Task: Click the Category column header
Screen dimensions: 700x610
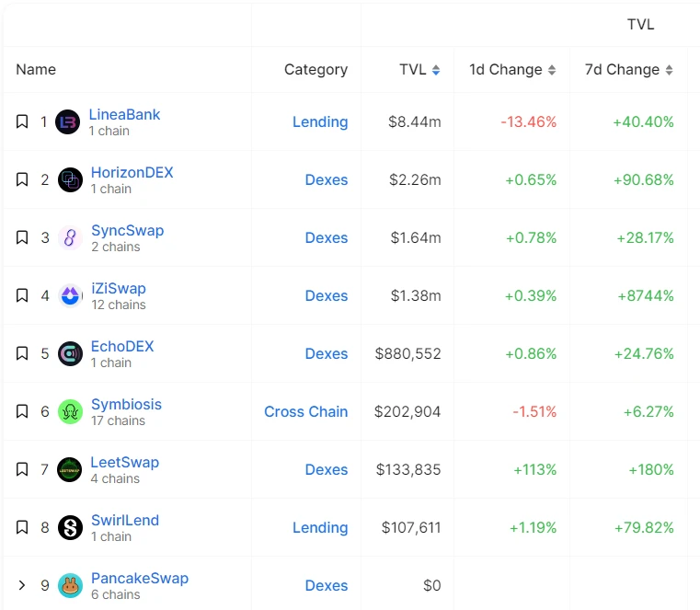Action: [x=316, y=70]
